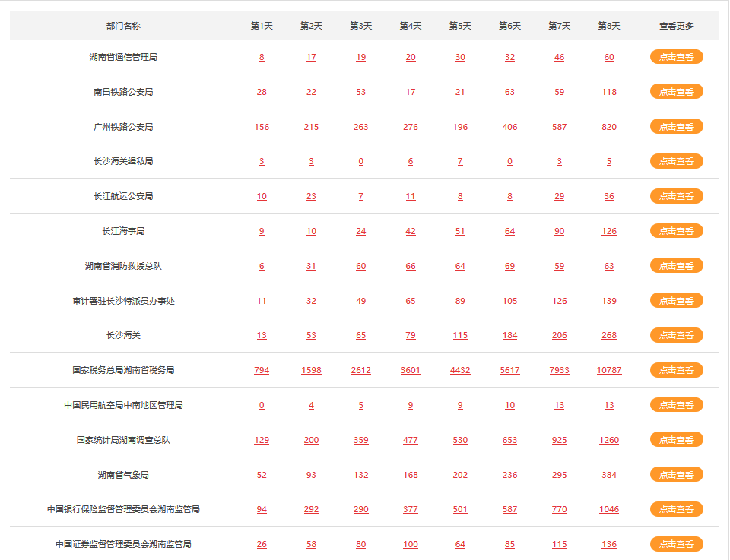The width and height of the screenshot is (730, 560).
Task: Open 第8天 value 10787 for 湖南省税务局
Action: click(x=609, y=370)
